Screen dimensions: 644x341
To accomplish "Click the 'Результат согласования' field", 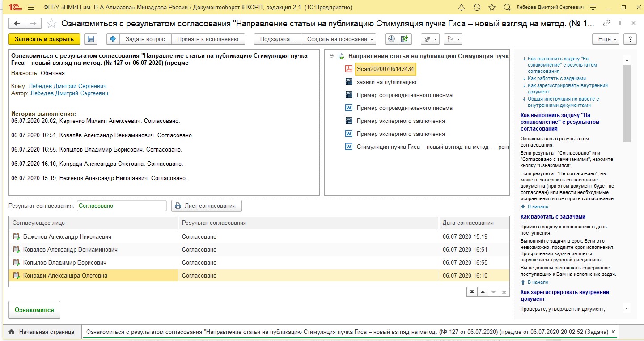I will coord(122,206).
